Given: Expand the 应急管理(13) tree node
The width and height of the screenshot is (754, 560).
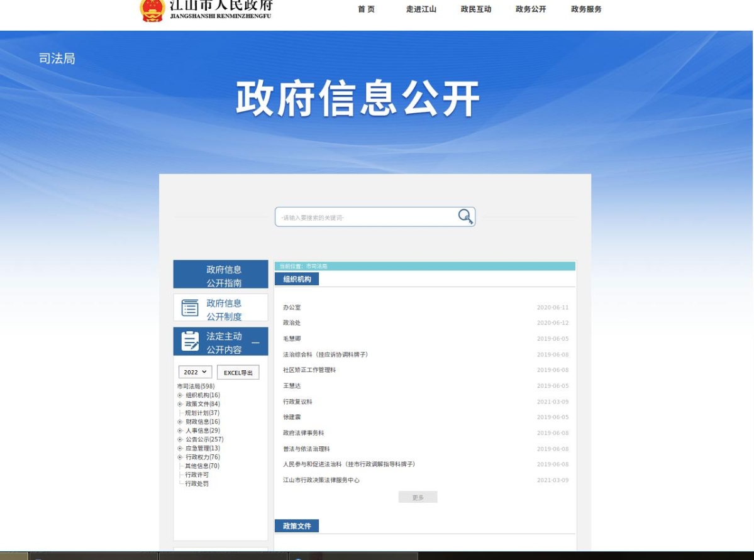Looking at the screenshot, I should 180,448.
